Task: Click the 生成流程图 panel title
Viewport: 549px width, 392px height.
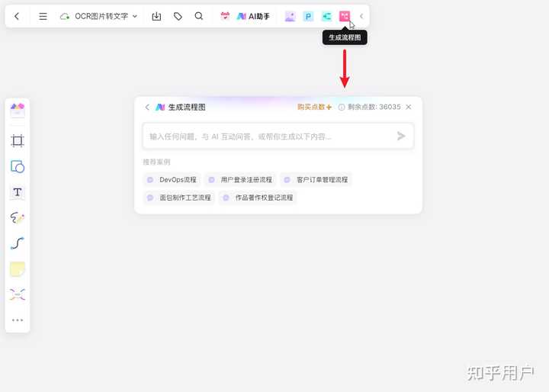Action: [187, 108]
